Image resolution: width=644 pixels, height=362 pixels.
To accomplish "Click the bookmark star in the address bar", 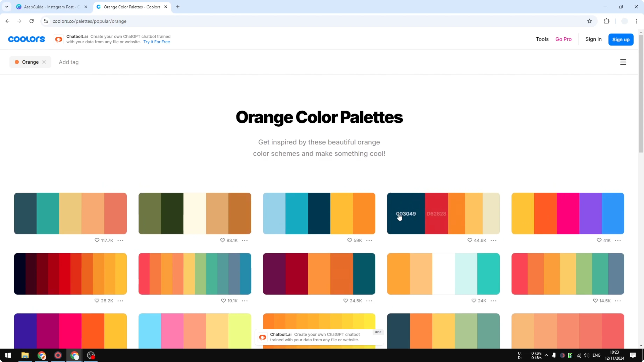I will click(x=590, y=21).
